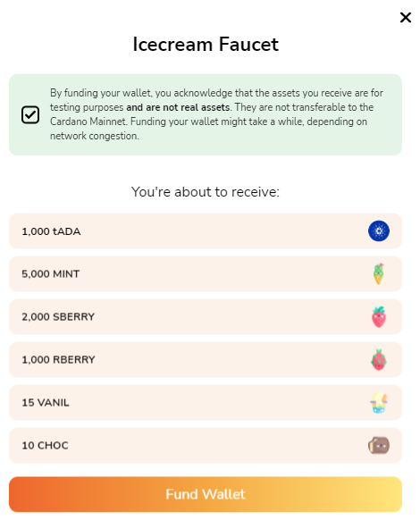This screenshot has width=420, height=528.
Task: Untick the acknowledgement checkbox
Action: click(30, 114)
